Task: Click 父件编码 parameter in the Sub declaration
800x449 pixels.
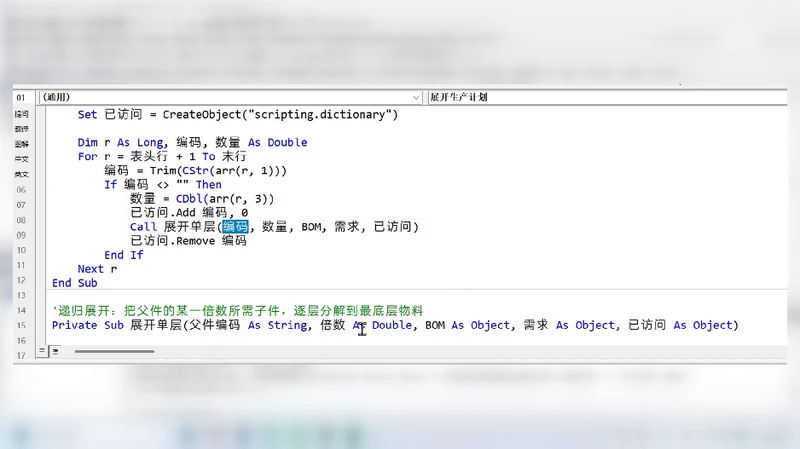Action: click(x=214, y=325)
